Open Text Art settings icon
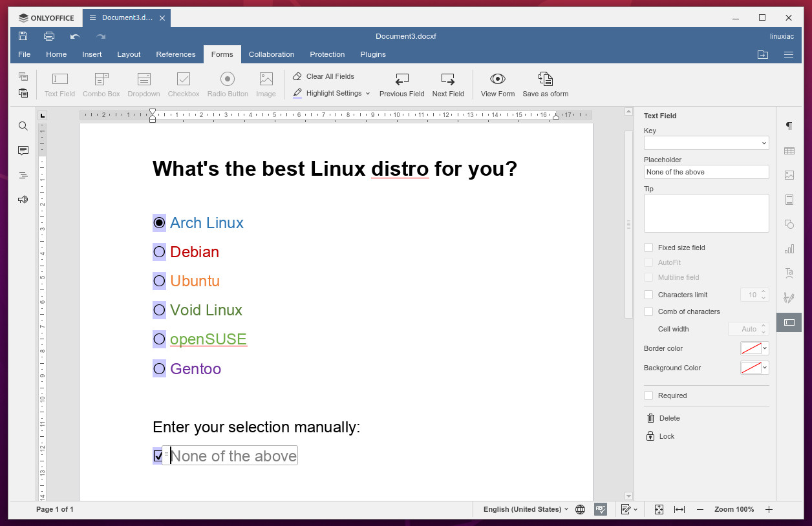The height and width of the screenshot is (526, 812). [789, 273]
